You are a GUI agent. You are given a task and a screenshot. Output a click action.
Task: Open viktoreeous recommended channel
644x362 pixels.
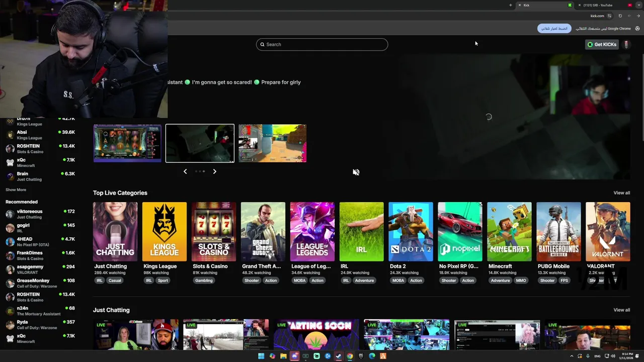pos(40,214)
